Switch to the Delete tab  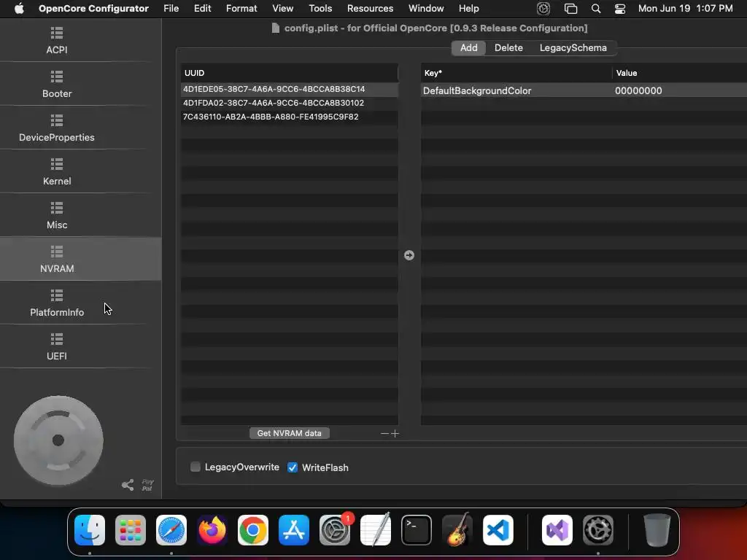[x=508, y=47]
